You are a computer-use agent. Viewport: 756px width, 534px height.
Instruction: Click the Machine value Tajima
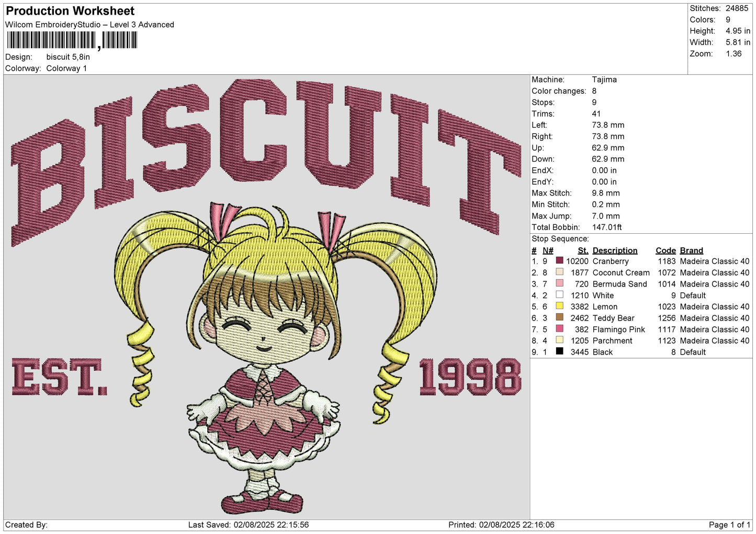[x=604, y=79]
